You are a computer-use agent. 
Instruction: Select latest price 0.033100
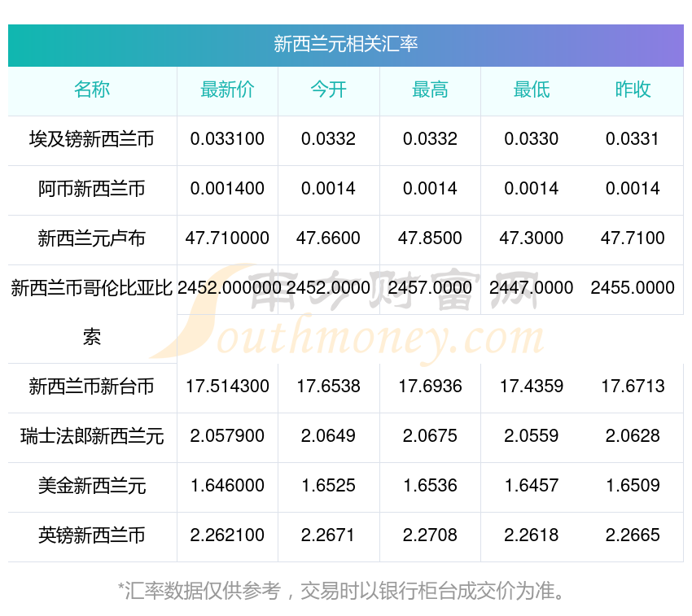[227, 139]
